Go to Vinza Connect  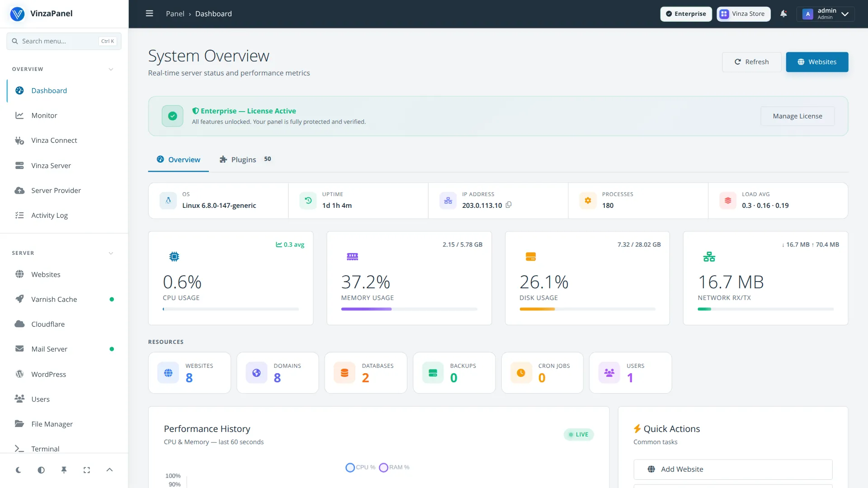tap(64, 140)
